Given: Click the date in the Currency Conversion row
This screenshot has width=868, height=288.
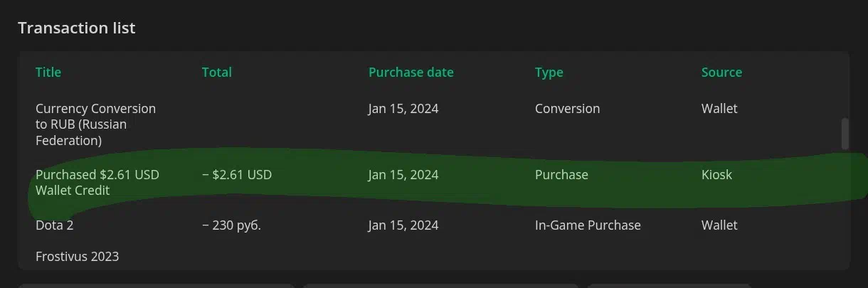Looking at the screenshot, I should click(x=403, y=109).
